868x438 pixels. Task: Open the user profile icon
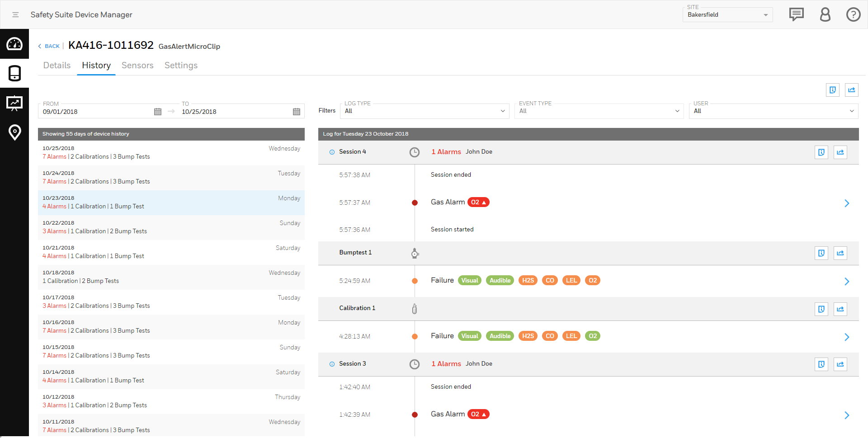pyautogui.click(x=825, y=14)
